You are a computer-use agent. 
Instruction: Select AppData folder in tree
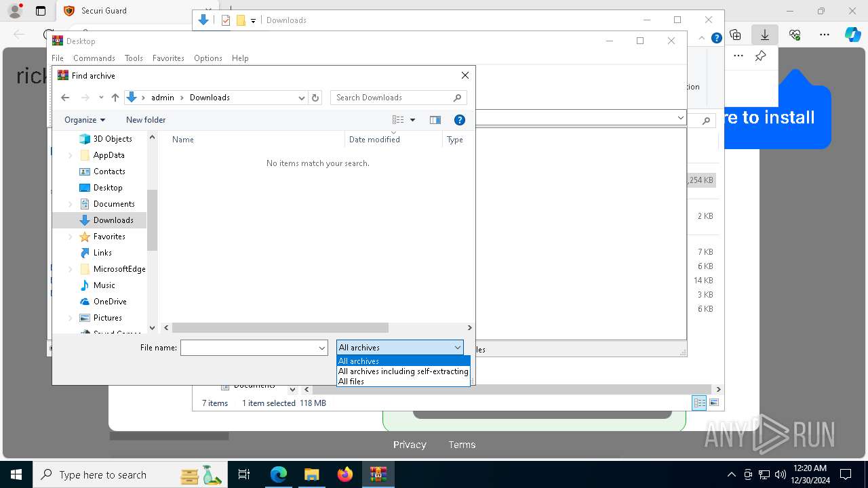click(x=108, y=155)
